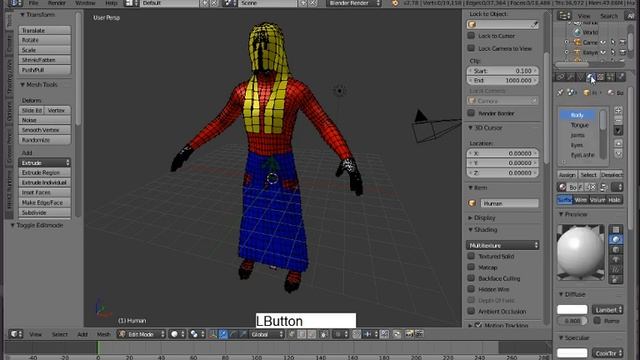Enable Hidden Wire checkbox

(x=471, y=289)
